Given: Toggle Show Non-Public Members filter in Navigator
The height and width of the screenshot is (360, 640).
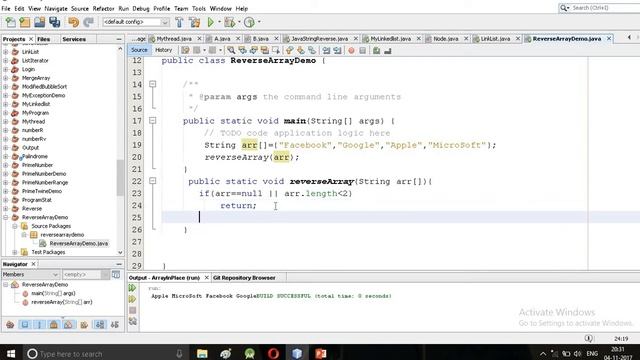Looking at the screenshot, I should [53, 325].
